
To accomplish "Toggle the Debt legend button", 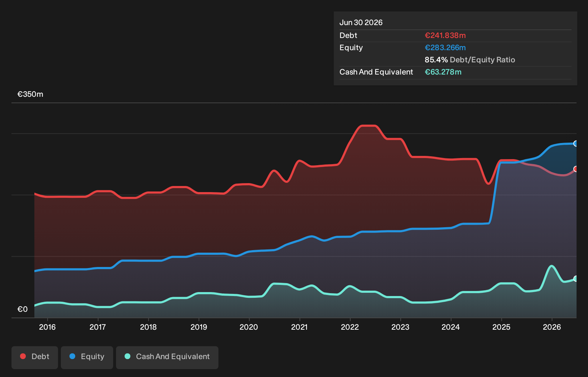I will pos(35,357).
